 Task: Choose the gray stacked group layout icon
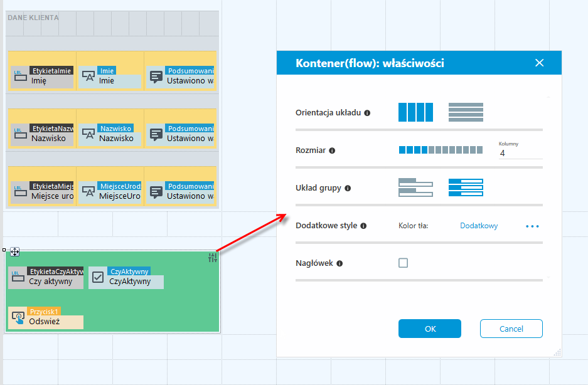[x=415, y=187]
